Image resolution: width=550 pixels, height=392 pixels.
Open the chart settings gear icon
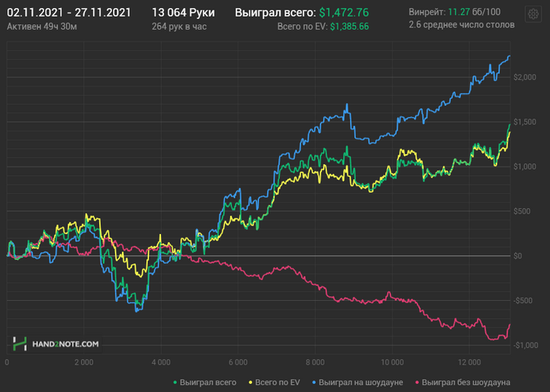(x=533, y=14)
